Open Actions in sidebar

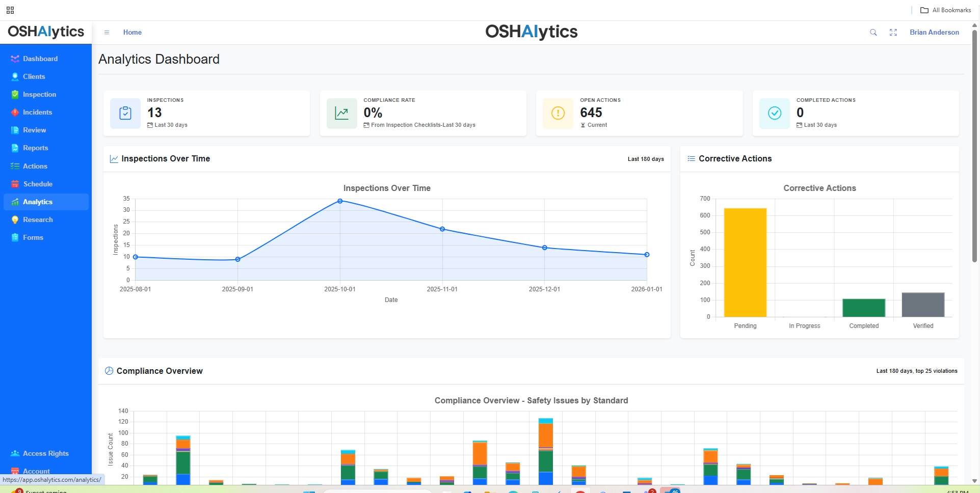tap(35, 167)
